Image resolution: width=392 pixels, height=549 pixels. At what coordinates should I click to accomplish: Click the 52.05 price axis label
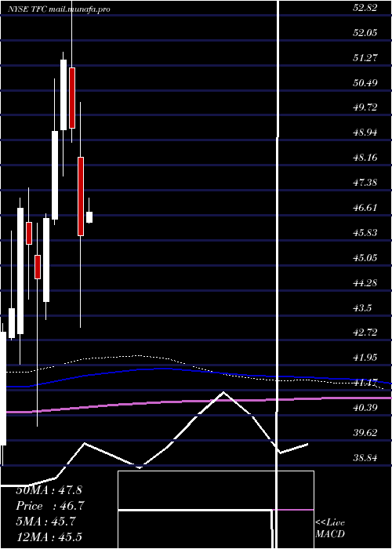tap(365, 33)
